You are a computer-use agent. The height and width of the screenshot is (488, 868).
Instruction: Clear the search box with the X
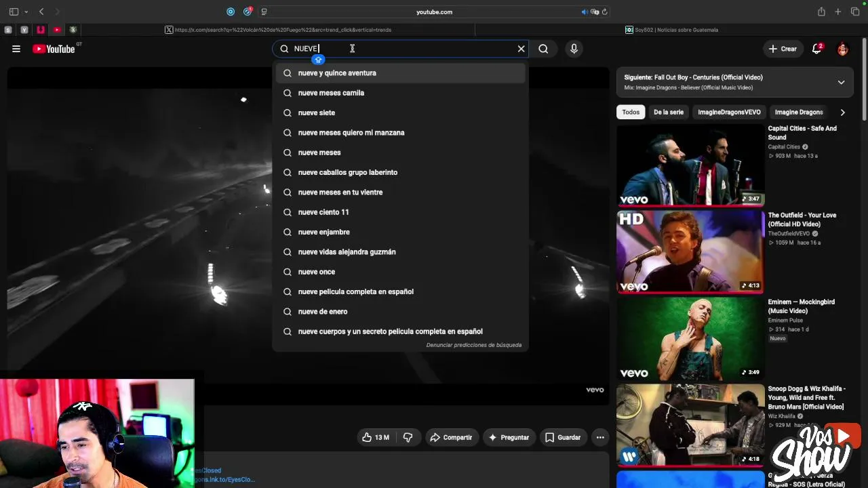(x=521, y=49)
